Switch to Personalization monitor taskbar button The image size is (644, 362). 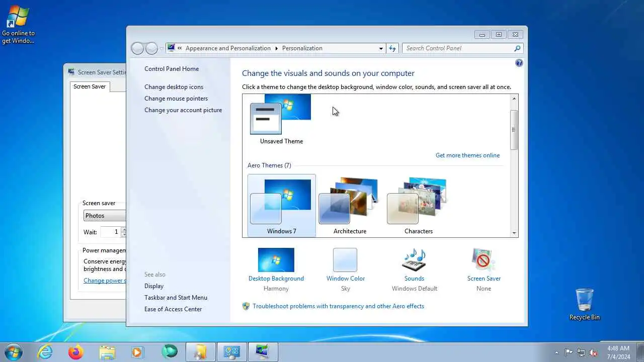click(263, 352)
